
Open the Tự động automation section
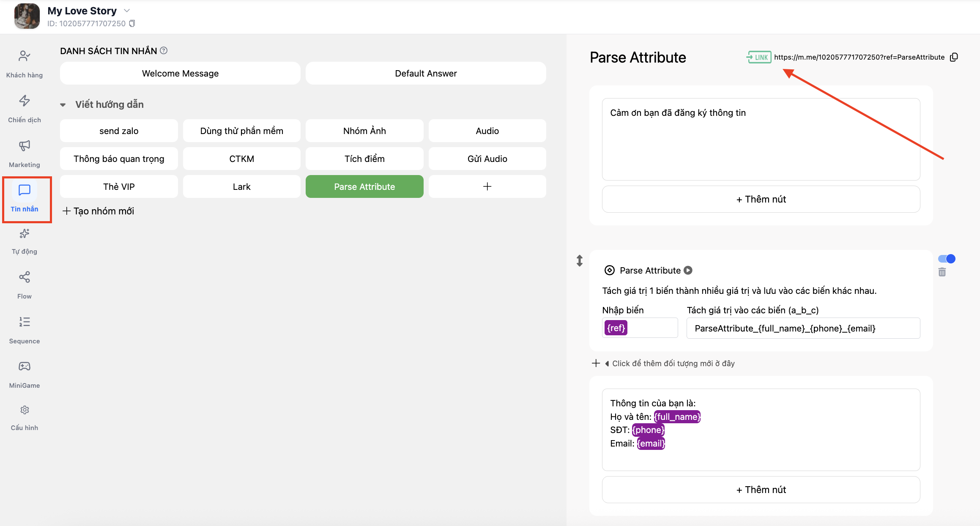pos(25,242)
